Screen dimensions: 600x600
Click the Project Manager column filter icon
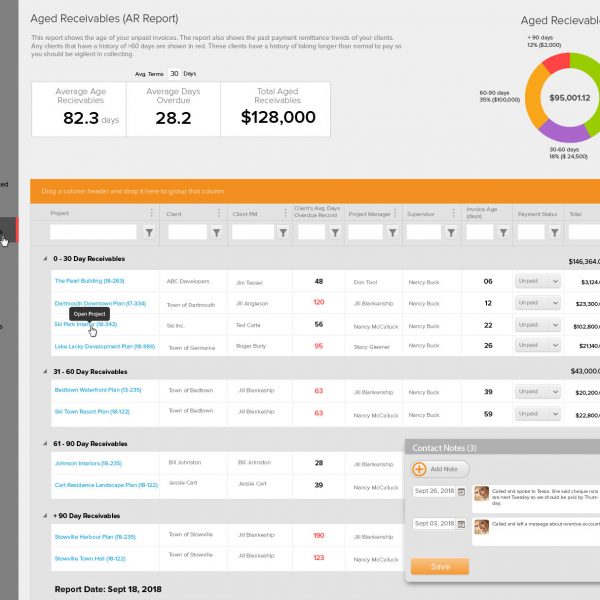click(x=393, y=232)
